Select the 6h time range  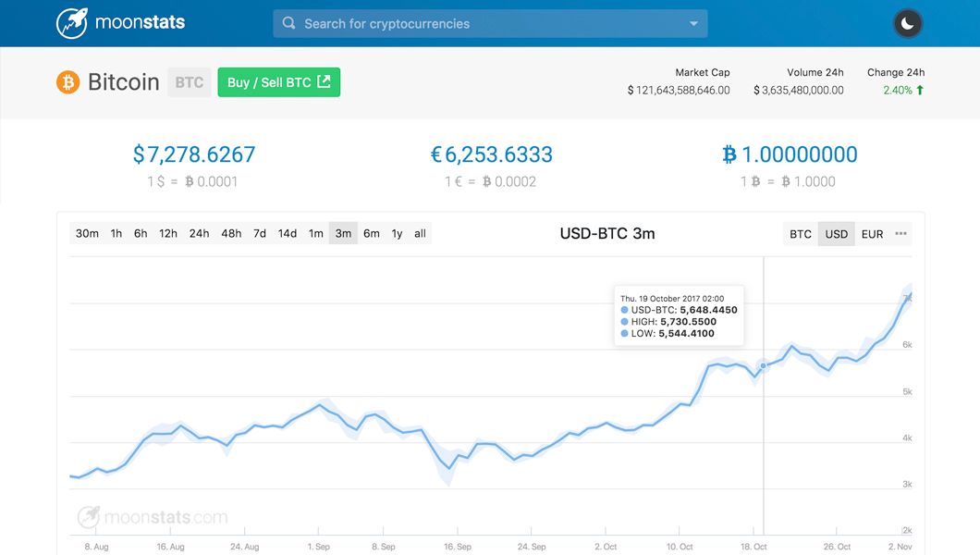pyautogui.click(x=141, y=233)
